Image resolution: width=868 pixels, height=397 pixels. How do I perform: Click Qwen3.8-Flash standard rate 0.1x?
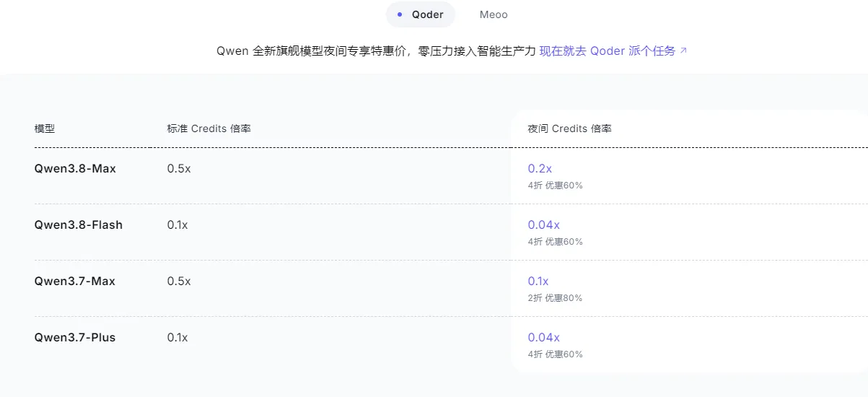(177, 224)
